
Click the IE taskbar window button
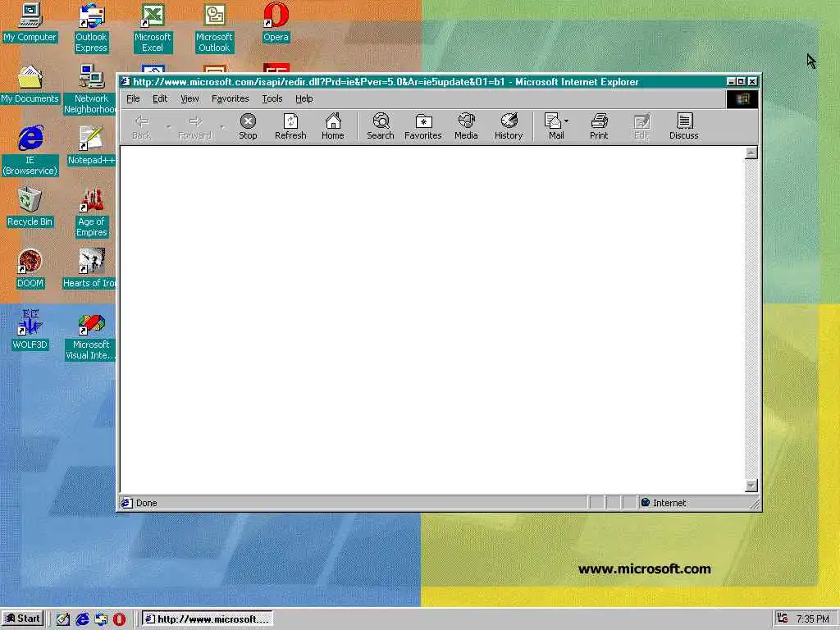pos(208,619)
